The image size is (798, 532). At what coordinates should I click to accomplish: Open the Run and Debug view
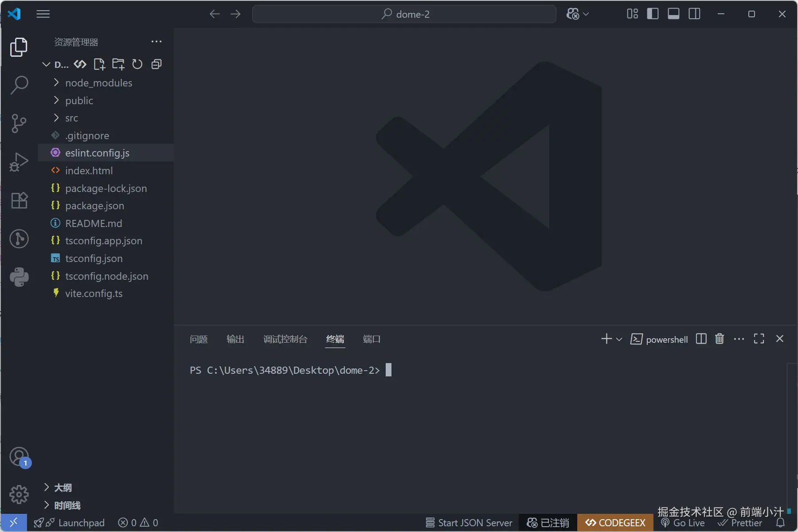(19, 162)
